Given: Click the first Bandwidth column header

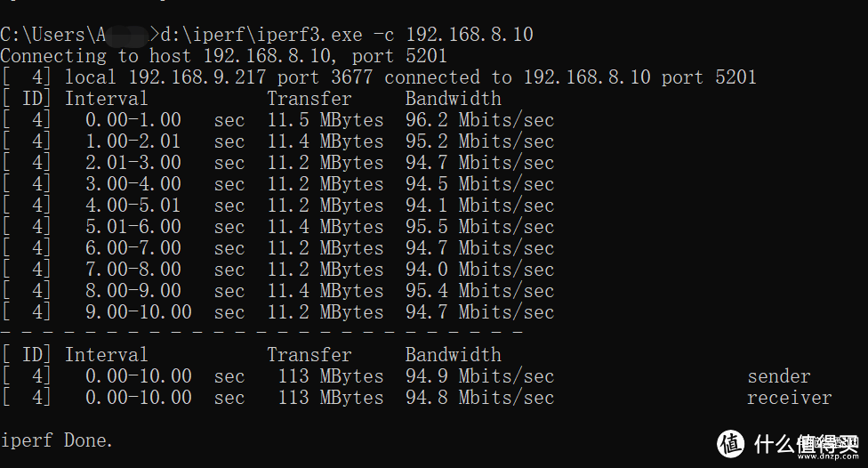Looking at the screenshot, I should click(453, 99).
